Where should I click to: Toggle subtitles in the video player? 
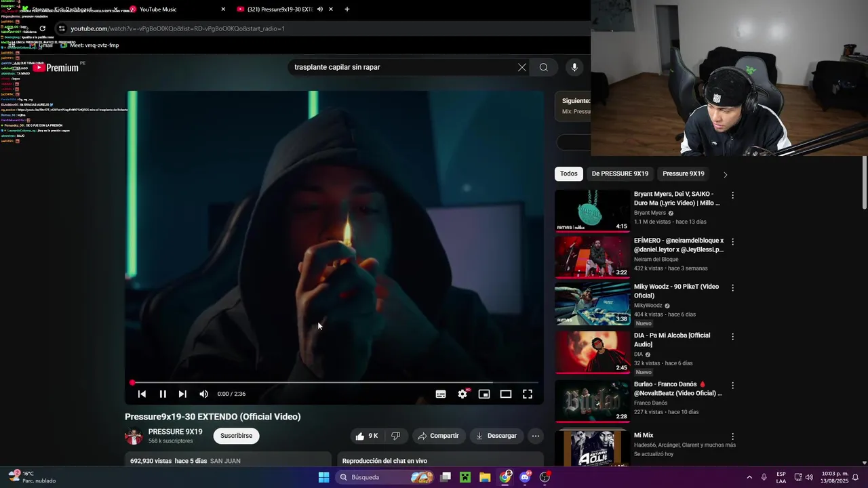point(441,394)
